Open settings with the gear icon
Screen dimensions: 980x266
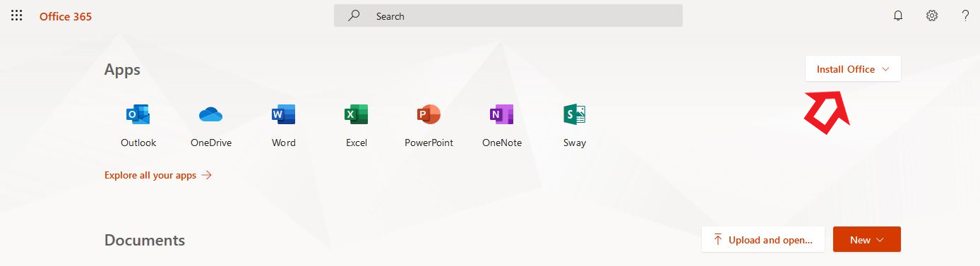coord(932,16)
